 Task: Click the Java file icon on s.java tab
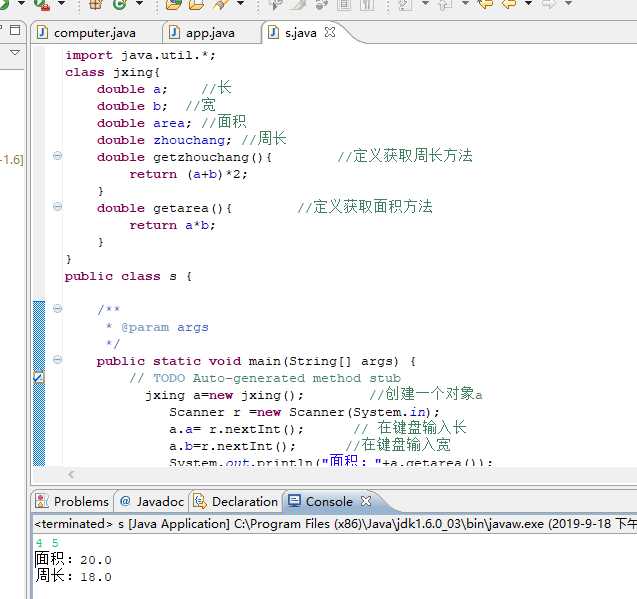point(274,32)
